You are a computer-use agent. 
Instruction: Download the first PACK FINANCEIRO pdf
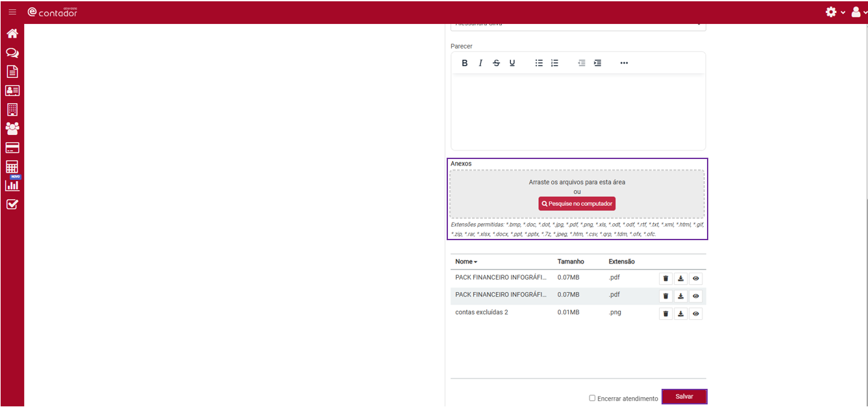point(680,278)
